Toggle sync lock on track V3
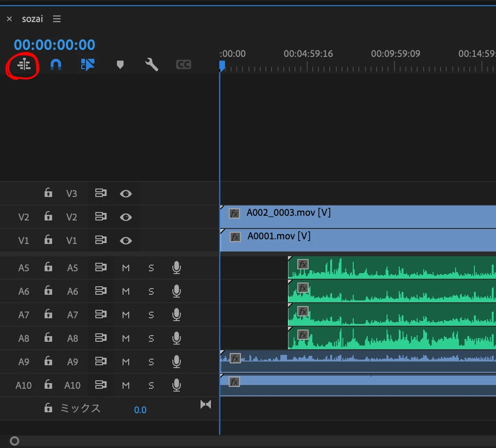This screenshot has width=496, height=448. coord(101,193)
